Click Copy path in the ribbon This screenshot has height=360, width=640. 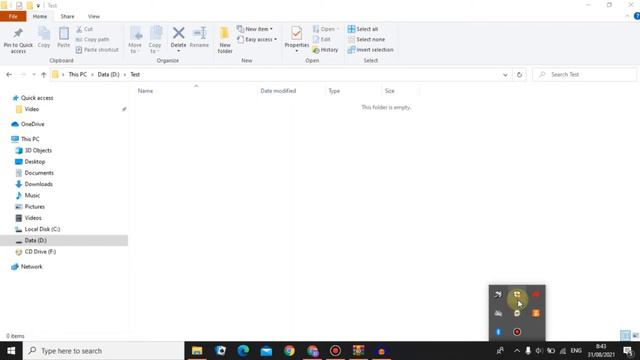click(x=92, y=40)
